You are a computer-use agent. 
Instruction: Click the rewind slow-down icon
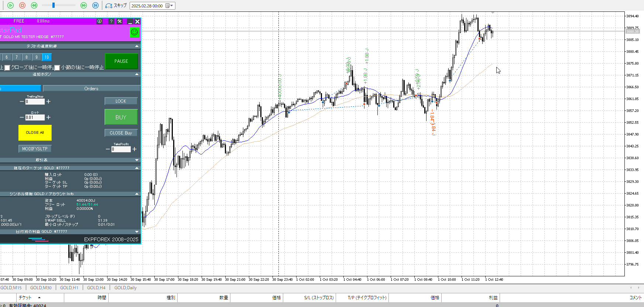click(34, 6)
